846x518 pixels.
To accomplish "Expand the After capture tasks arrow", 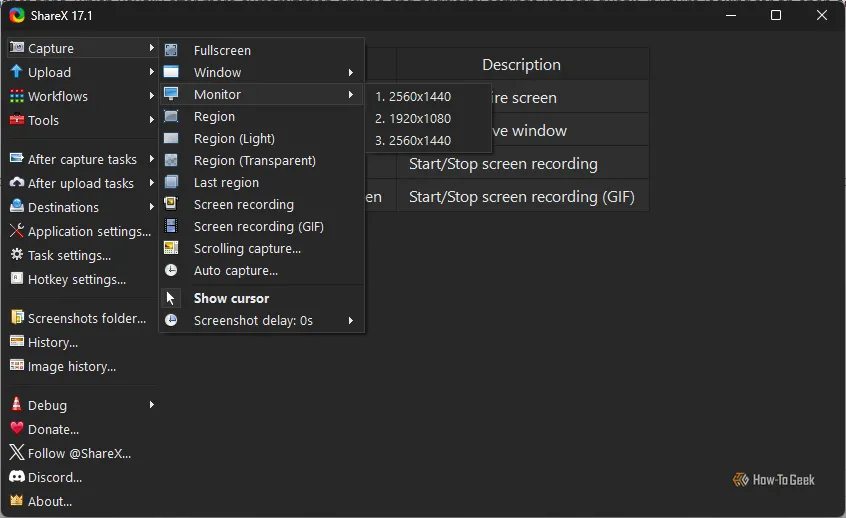I will tap(152, 159).
